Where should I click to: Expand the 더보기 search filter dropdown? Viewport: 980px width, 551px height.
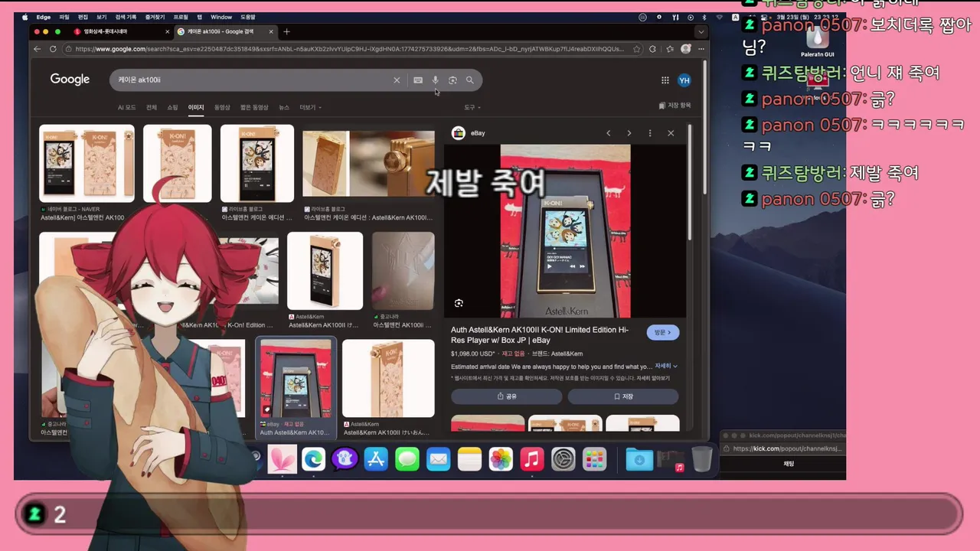310,107
